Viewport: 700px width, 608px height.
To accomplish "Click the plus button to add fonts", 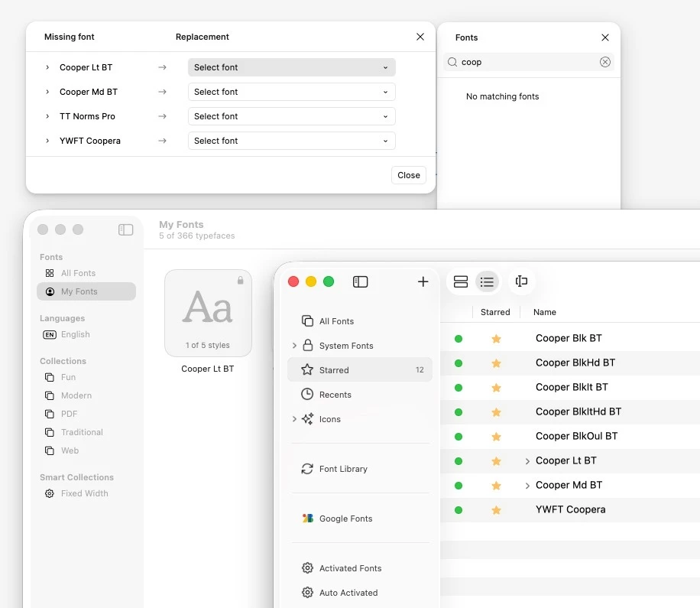I will 423,282.
